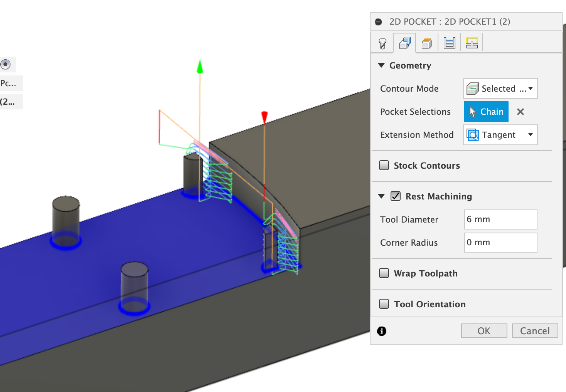This screenshot has width=566, height=392.
Task: Open the Heights tab in the pocket dialog
Action: (x=427, y=42)
